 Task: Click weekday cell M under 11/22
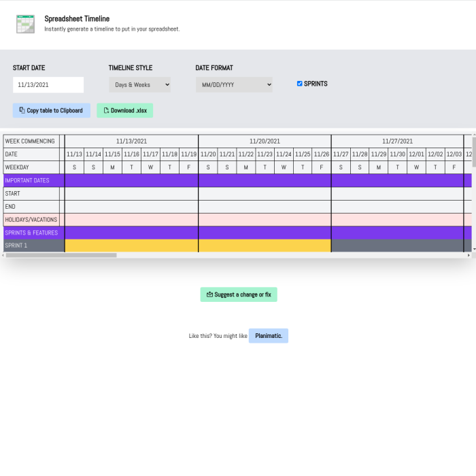246,167
